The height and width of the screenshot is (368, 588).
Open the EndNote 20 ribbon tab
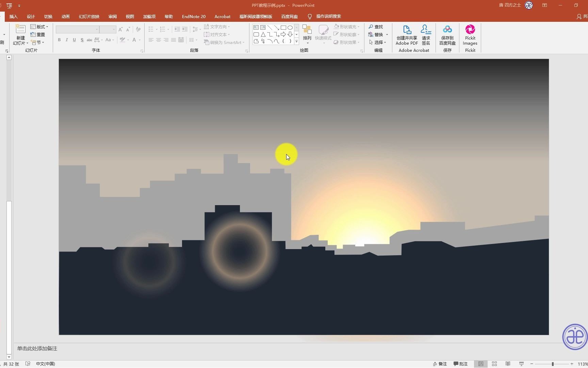[194, 16]
